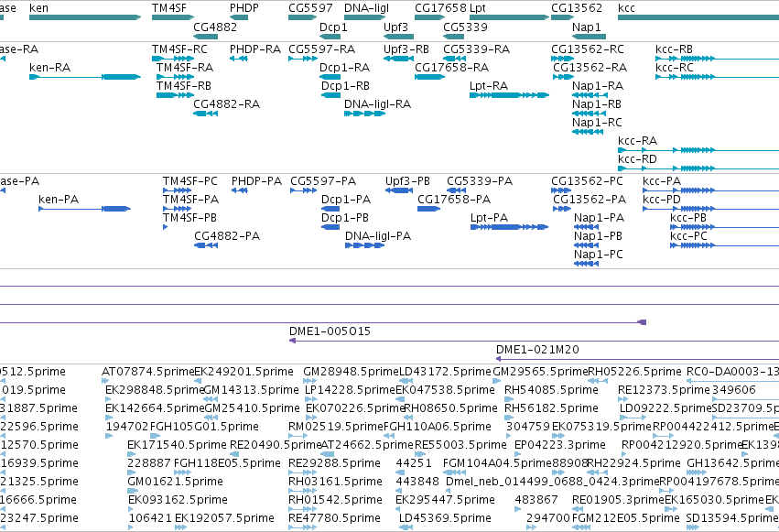Select the TM4SF gene label

(x=169, y=8)
